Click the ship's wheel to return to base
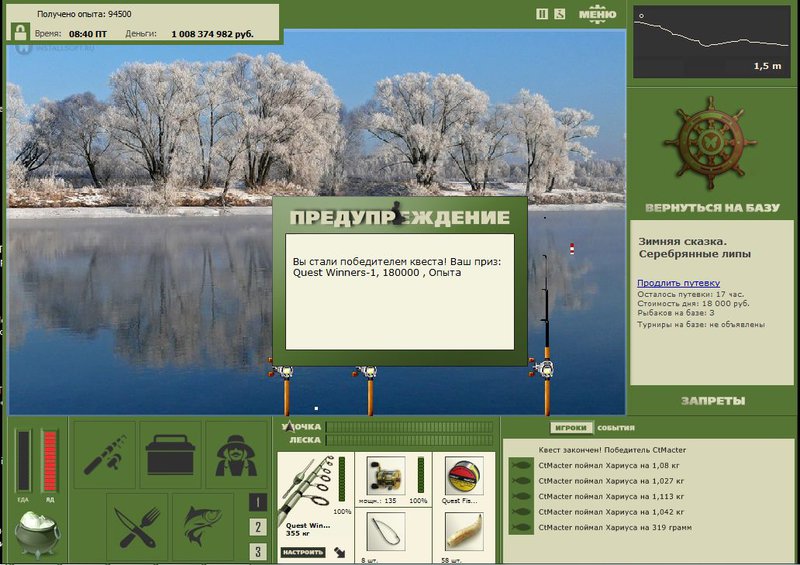 click(710, 142)
